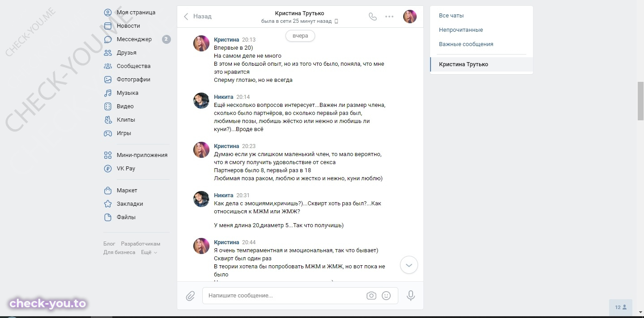Open the Сообщества communities icon
This screenshot has height=318, width=644.
108,66
